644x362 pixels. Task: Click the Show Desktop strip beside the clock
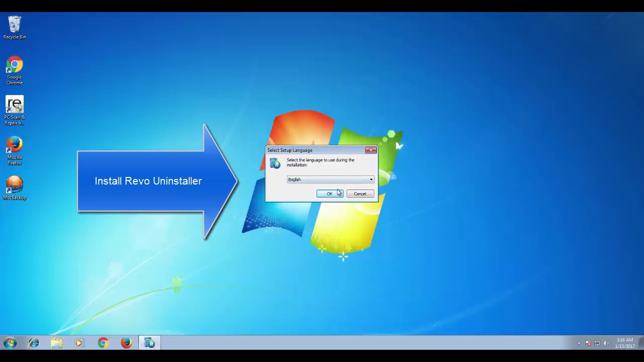(x=640, y=343)
